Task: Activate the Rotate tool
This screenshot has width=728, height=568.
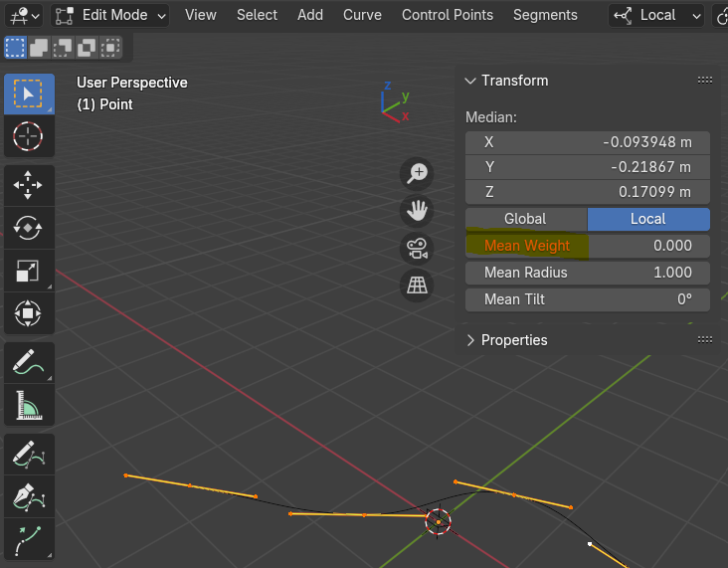Action: click(29, 228)
